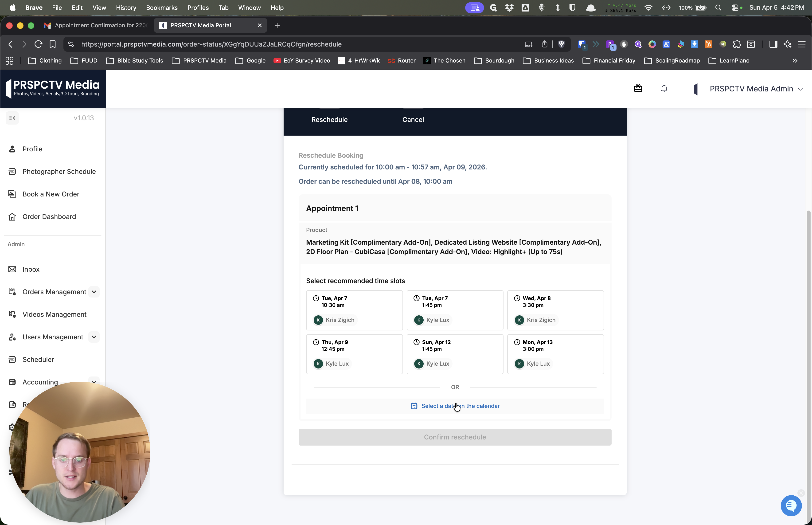This screenshot has height=525, width=812.
Task: Collapse the sidebar with the toggle icon
Action: (x=12, y=118)
